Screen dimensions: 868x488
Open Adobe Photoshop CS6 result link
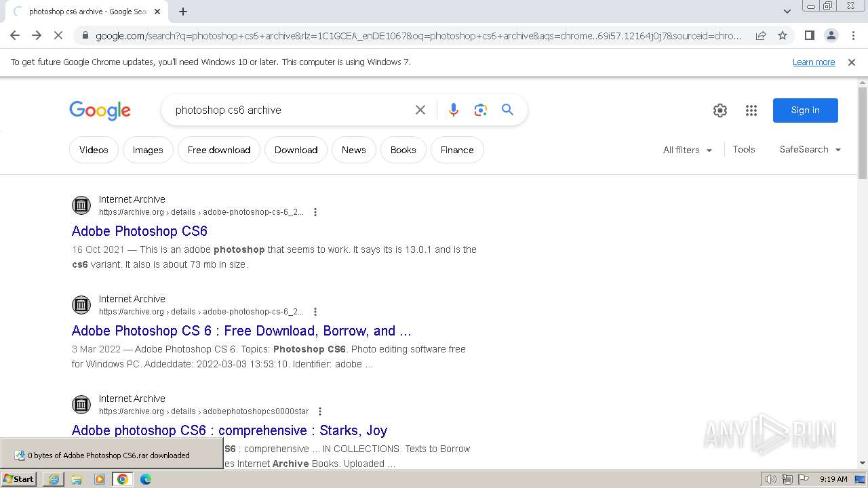(x=140, y=231)
